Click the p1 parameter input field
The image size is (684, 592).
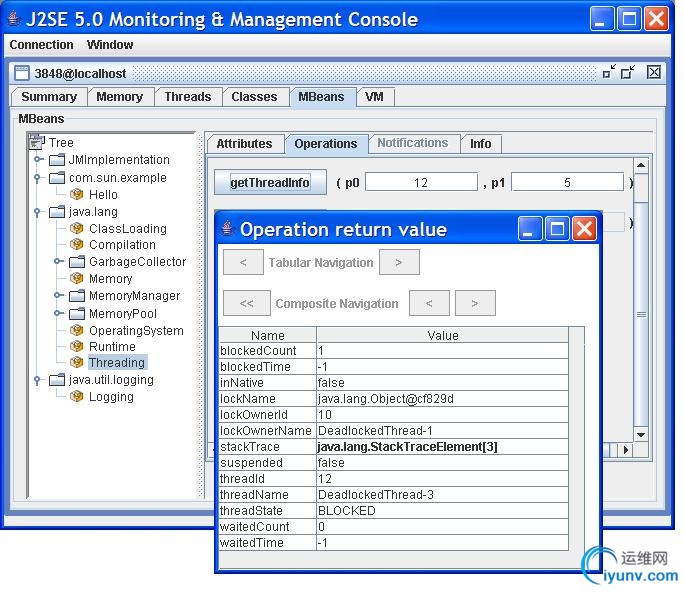tap(567, 182)
